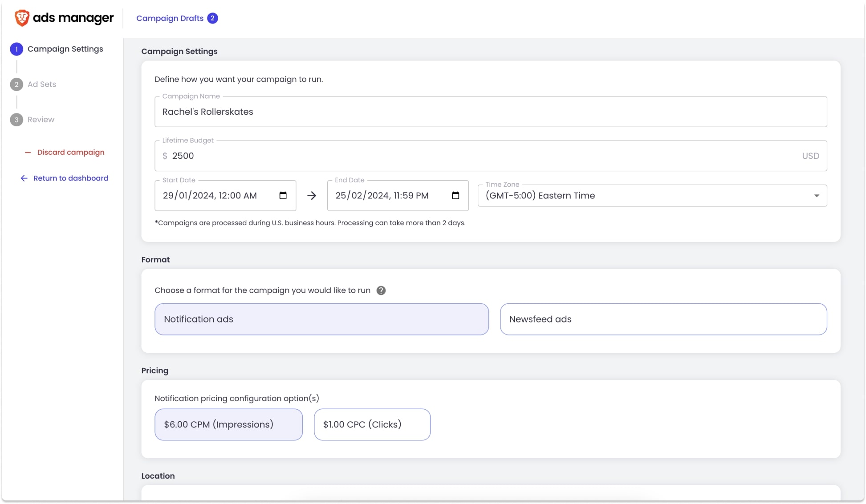Click Return to dashboard link
This screenshot has height=504, width=866.
coord(71,178)
